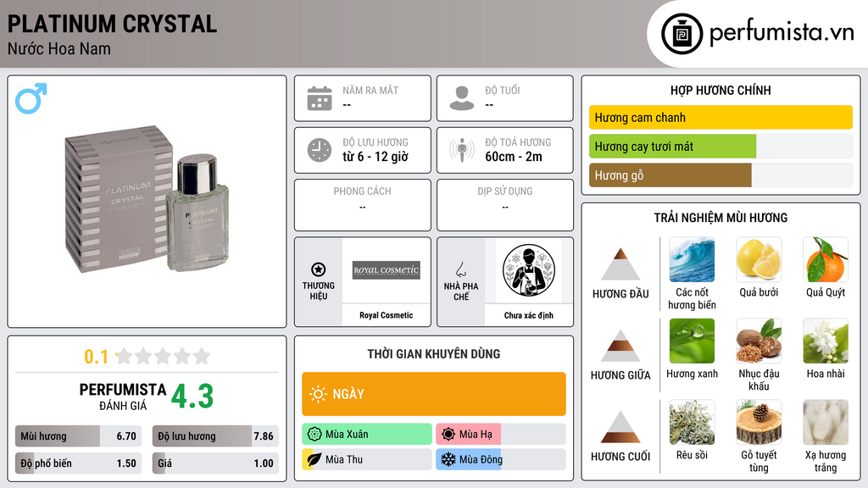Click the perfumista.vn bottle logo icon
868x488 pixels.
(x=682, y=34)
